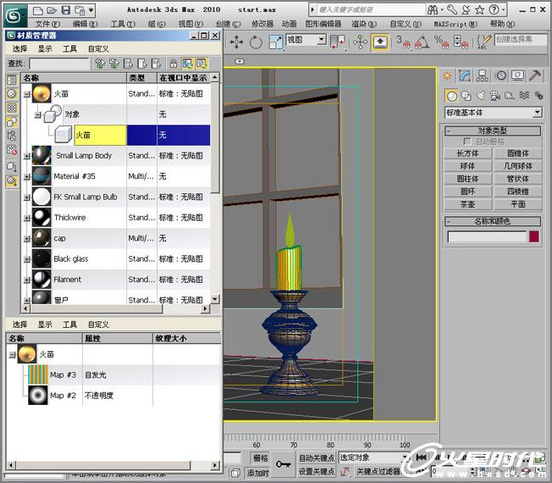Select the Systems category icon
552x483 pixels.
(x=539, y=95)
